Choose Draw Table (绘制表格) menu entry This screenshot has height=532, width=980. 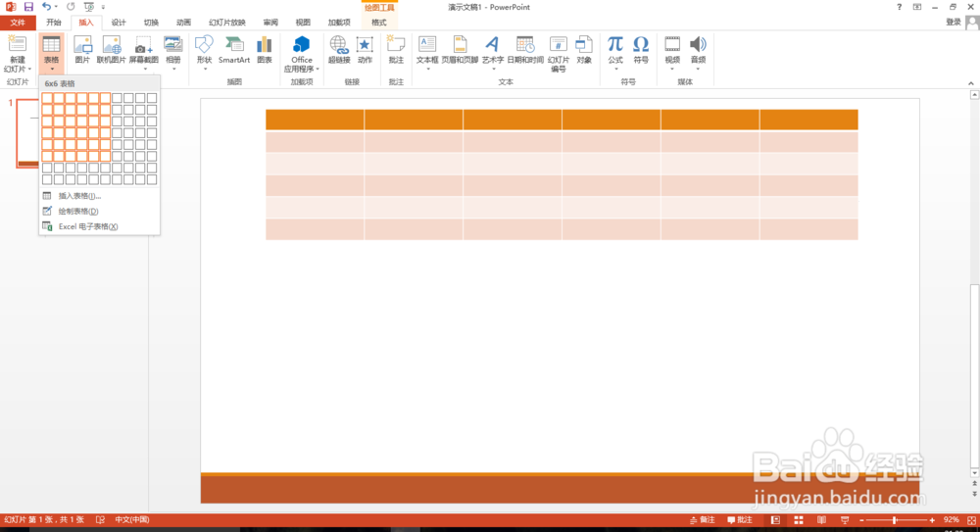point(99,212)
